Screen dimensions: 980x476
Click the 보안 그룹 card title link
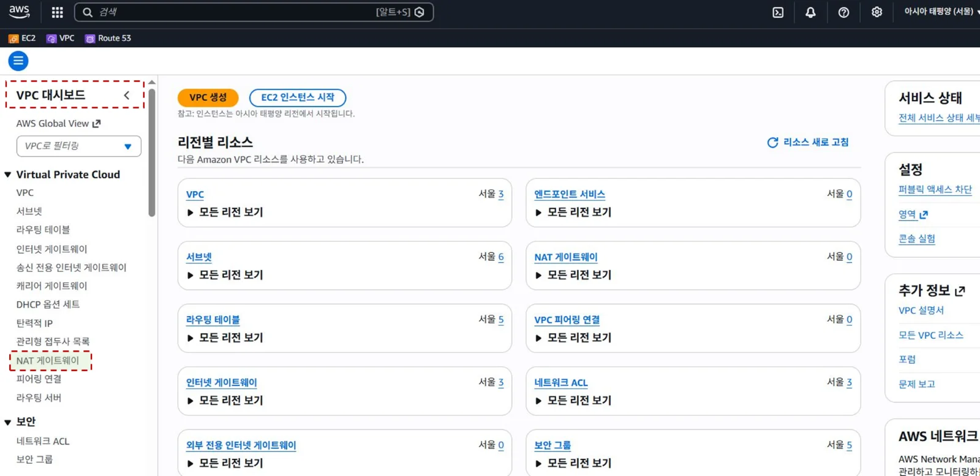(x=552, y=445)
